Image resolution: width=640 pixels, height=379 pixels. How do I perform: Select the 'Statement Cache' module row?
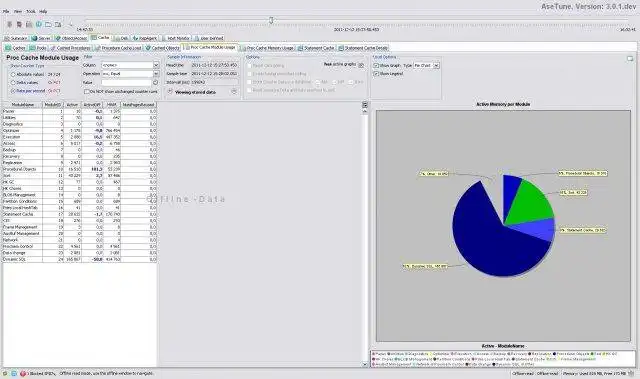tap(80, 214)
